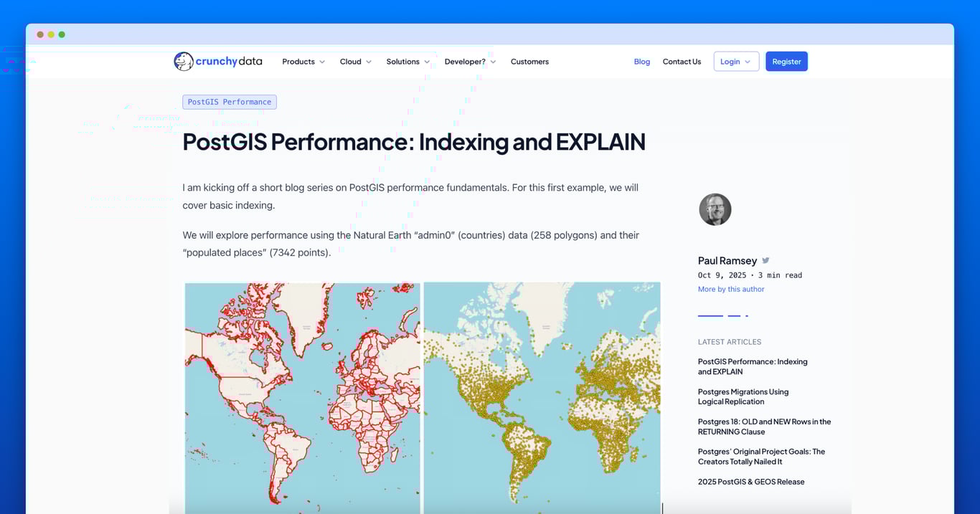Click the Crunchy Data elephant logo
Screen dimensions: 980x514
click(184, 62)
